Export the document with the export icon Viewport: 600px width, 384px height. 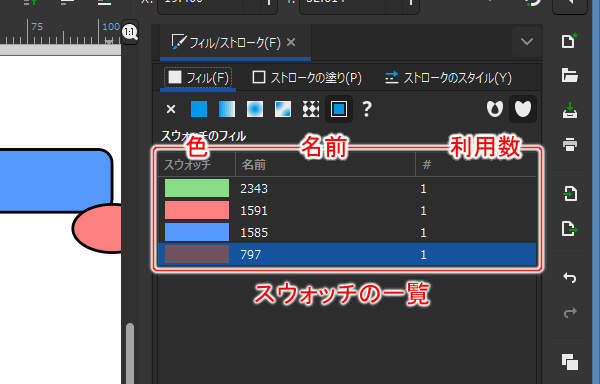tap(569, 229)
